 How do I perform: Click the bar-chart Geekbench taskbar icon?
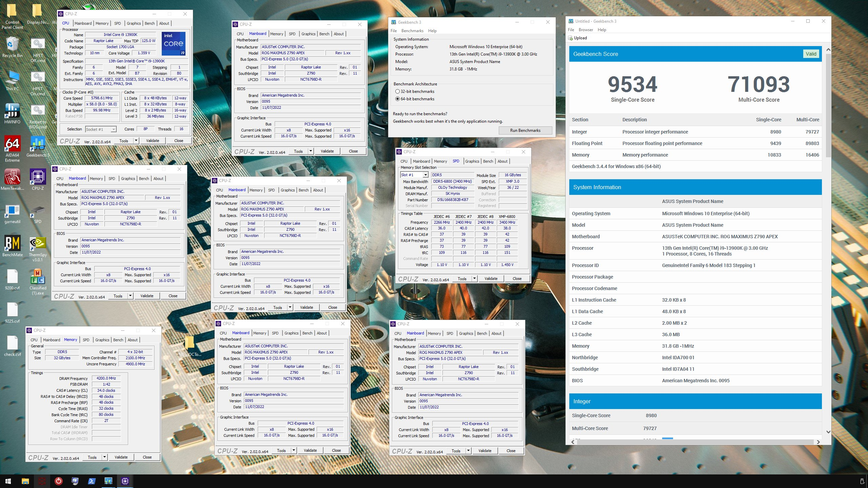coord(108,481)
